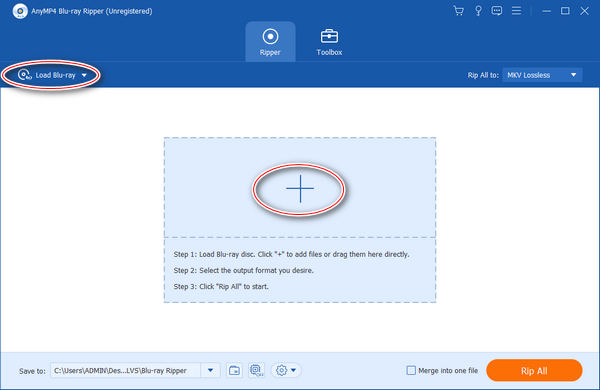This screenshot has height=390, width=600.
Task: Click the register key icon
Action: (478, 11)
